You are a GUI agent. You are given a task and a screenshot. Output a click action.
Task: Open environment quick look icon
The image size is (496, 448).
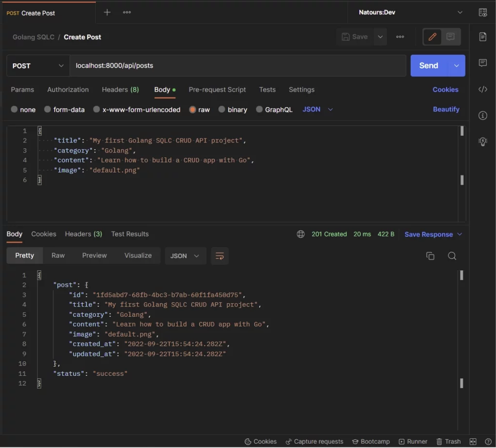483,13
